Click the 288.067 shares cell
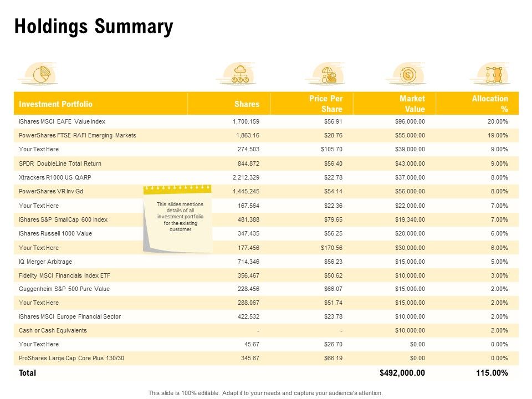The width and height of the screenshot is (532, 399). (248, 303)
